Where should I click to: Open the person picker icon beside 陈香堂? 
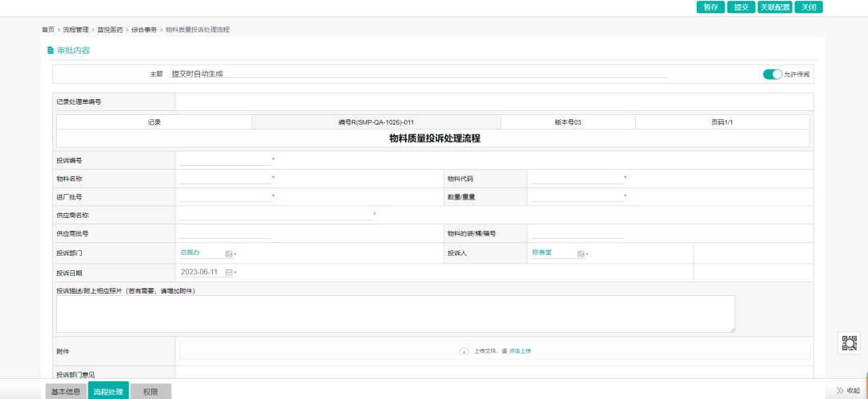pos(581,254)
